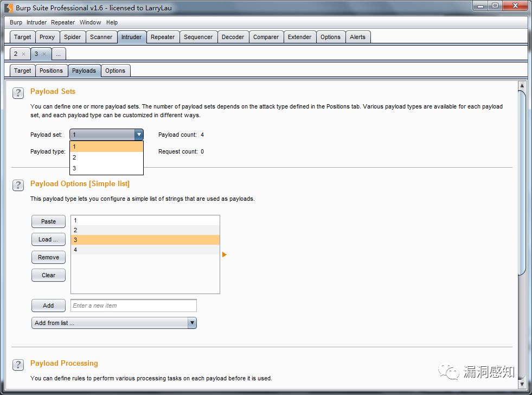Select payload item 2 in list
Image resolution: width=532 pixels, height=395 pixels.
coord(145,230)
